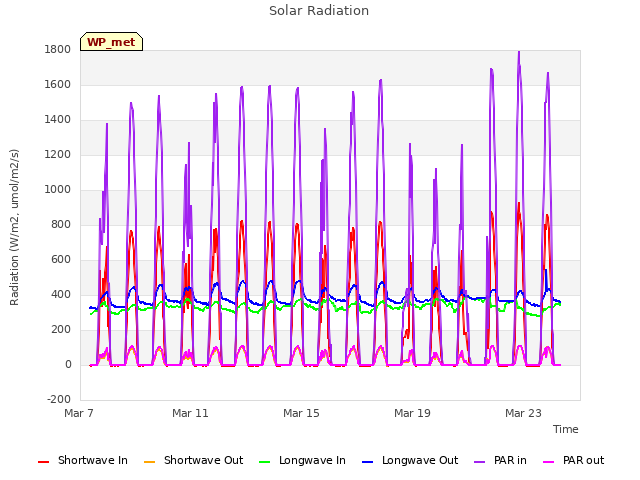Image resolution: width=640 pixels, height=480 pixels.
Task: Click the 1800 y-axis tick label
Action: 58,49
